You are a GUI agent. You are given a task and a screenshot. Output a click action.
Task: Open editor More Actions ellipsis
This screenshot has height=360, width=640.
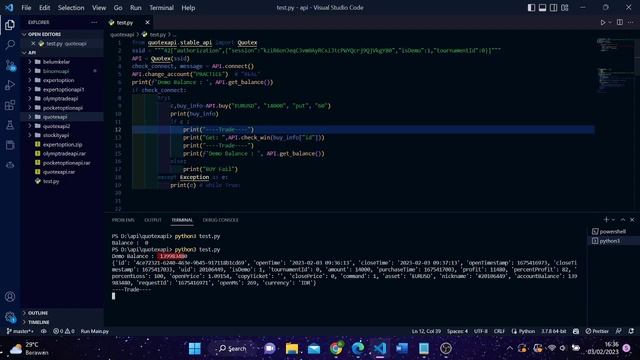631,22
